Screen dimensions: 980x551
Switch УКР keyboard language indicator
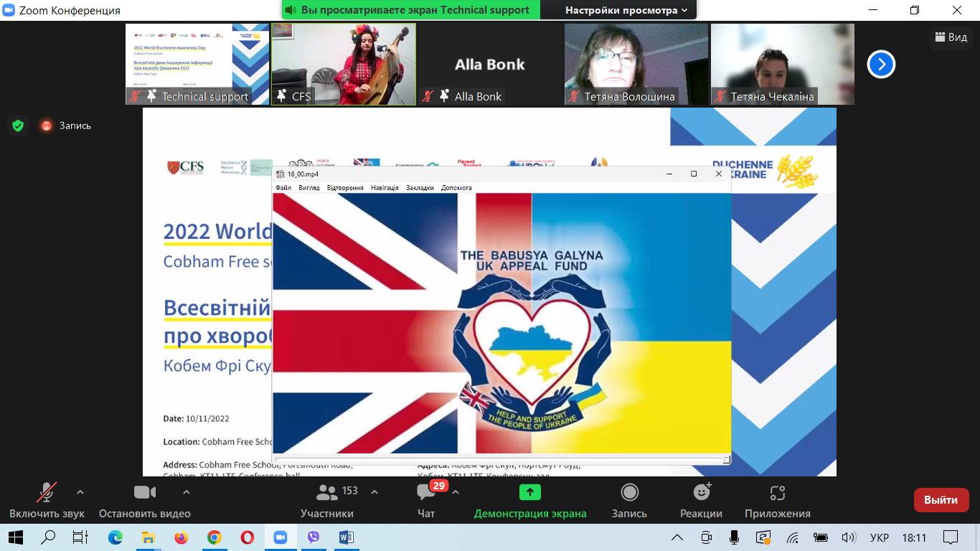point(880,537)
